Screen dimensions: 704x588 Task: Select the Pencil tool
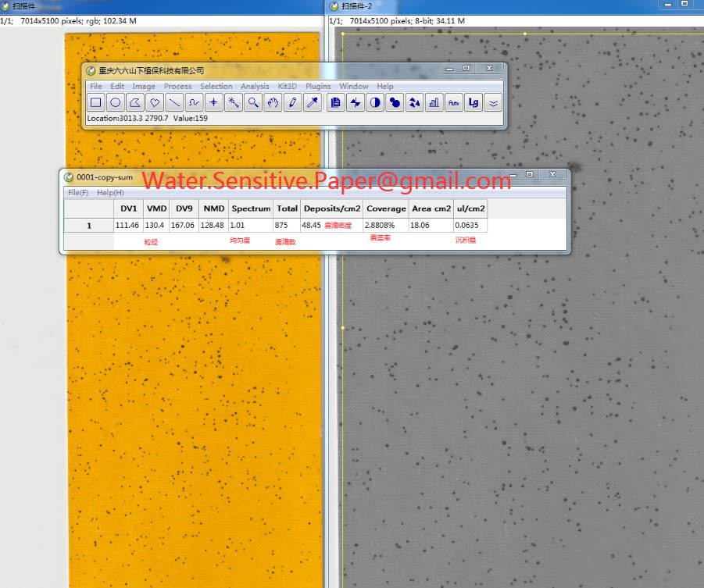click(x=293, y=103)
